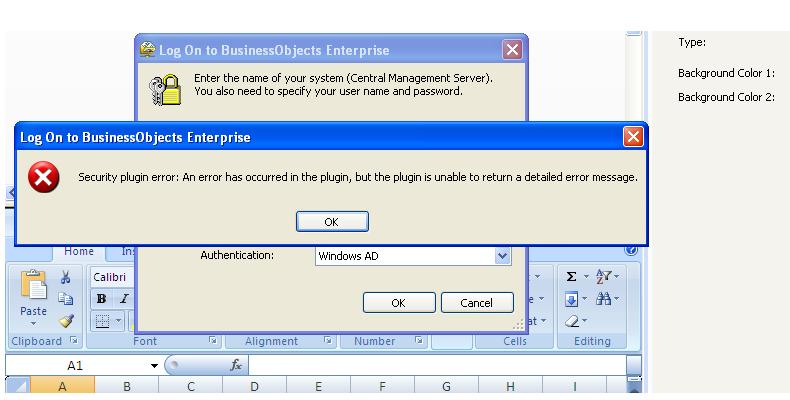Select column G header
Image resolution: width=790 pixels, height=400 pixels.
pos(446,386)
